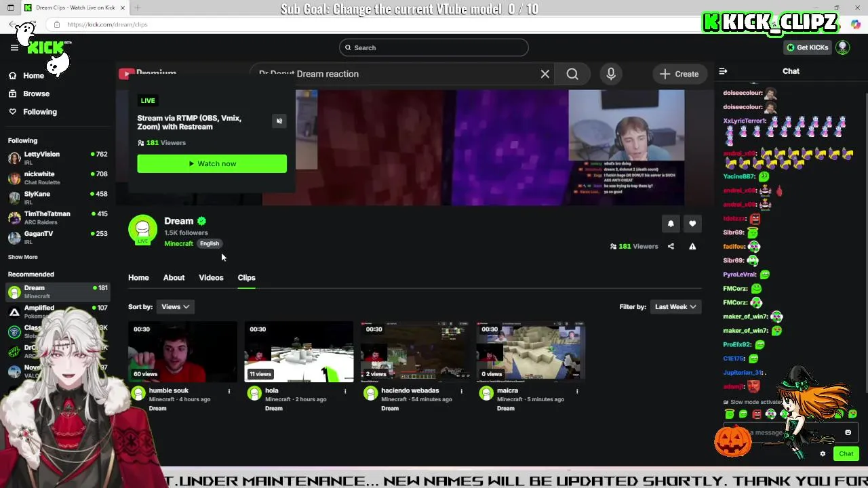Expand Following list with Show more
This screenshot has width=868, height=488.
pos(23,257)
